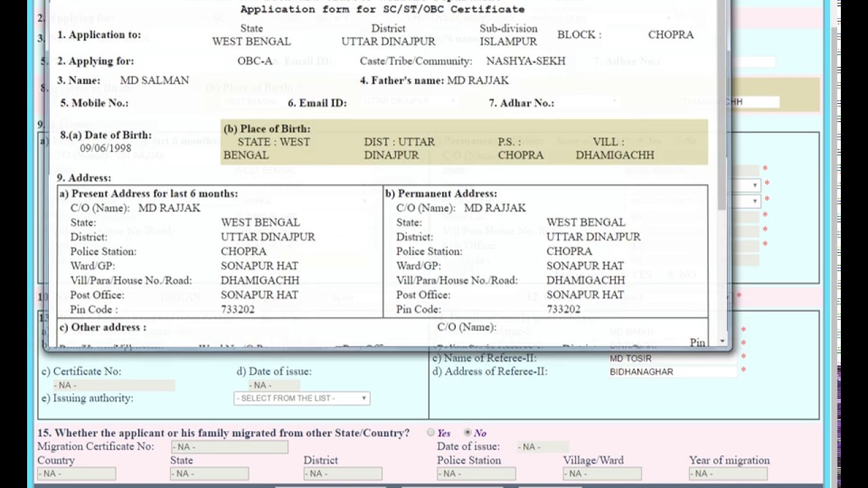Click the Year of migration field

click(728, 474)
